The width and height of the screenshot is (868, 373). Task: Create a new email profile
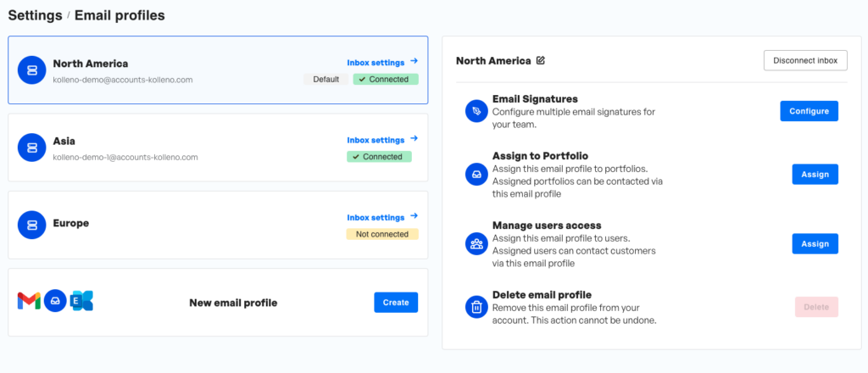coord(396,302)
